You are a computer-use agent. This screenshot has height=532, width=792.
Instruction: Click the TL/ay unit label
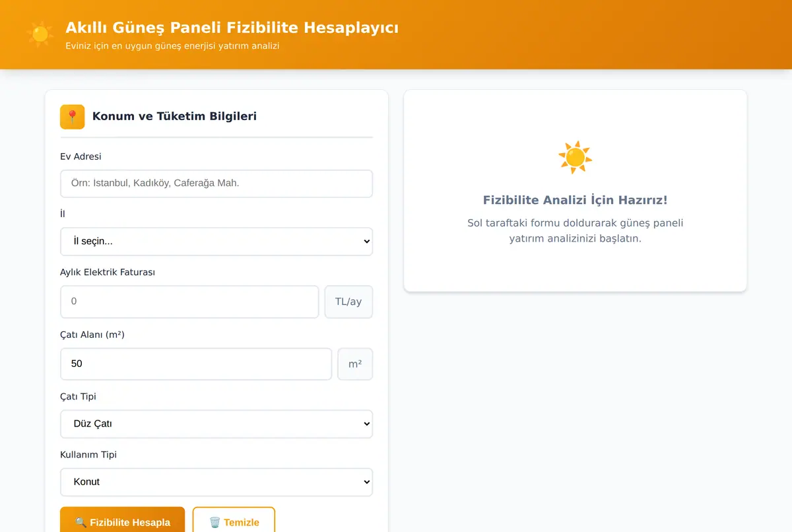tap(348, 302)
